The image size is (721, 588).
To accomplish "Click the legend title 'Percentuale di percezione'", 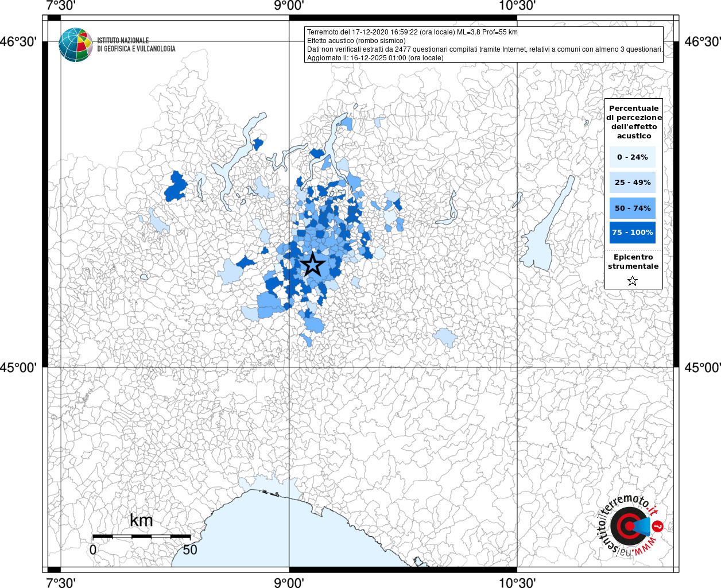I will pos(634,122).
